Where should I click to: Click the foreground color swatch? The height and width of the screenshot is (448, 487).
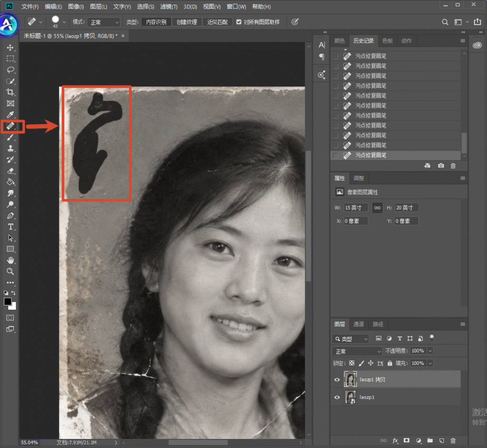coord(7,301)
